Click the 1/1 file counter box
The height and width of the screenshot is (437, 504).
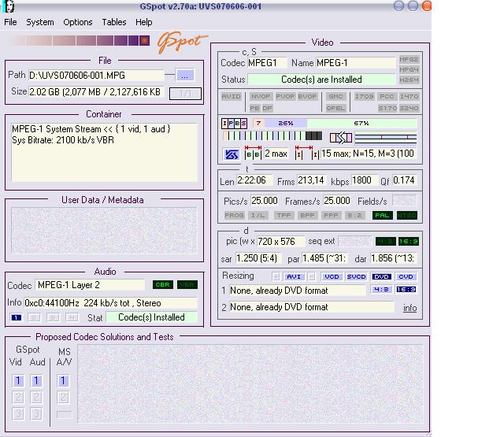pyautogui.click(x=186, y=94)
